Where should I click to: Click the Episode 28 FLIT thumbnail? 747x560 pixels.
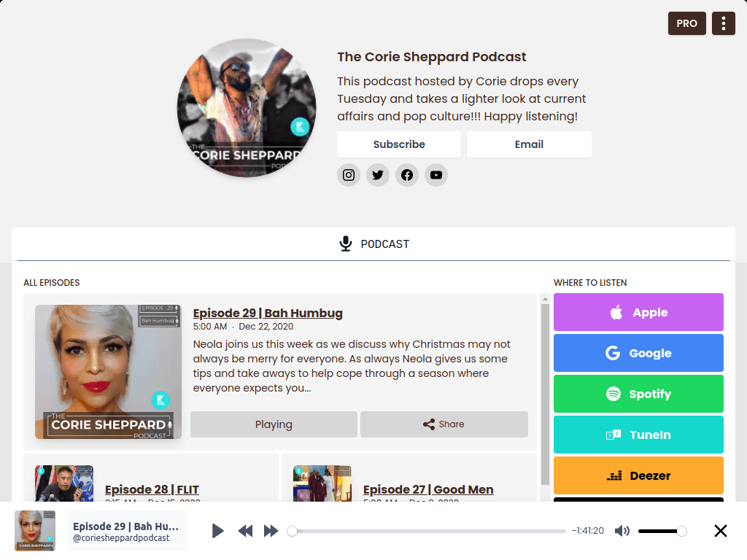click(x=64, y=483)
